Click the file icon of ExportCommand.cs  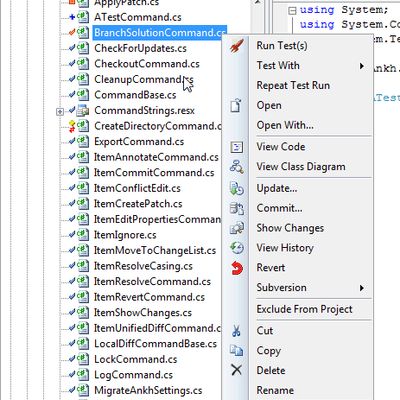coord(83,141)
